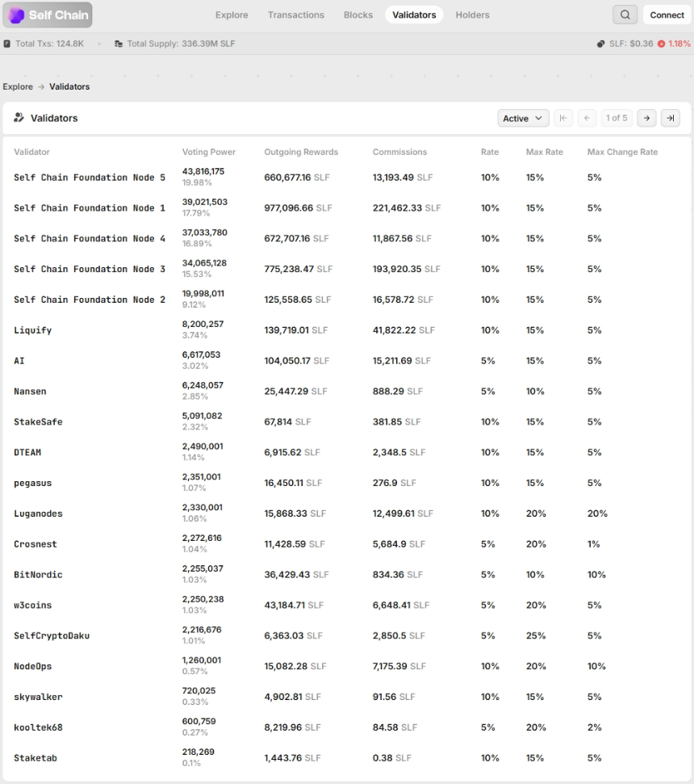The width and height of the screenshot is (694, 784).
Task: Click StakeSafe outgoing rewards 67,814 SLF
Action: (288, 422)
